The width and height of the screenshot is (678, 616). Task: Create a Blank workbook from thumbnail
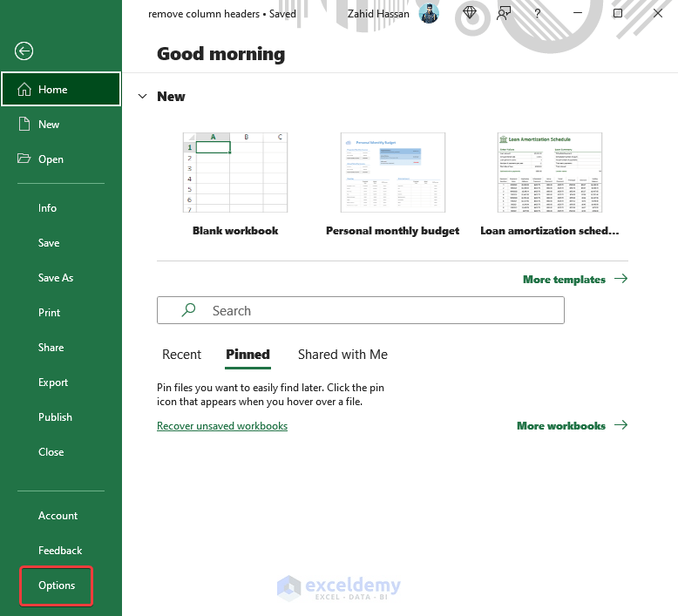[x=235, y=173]
